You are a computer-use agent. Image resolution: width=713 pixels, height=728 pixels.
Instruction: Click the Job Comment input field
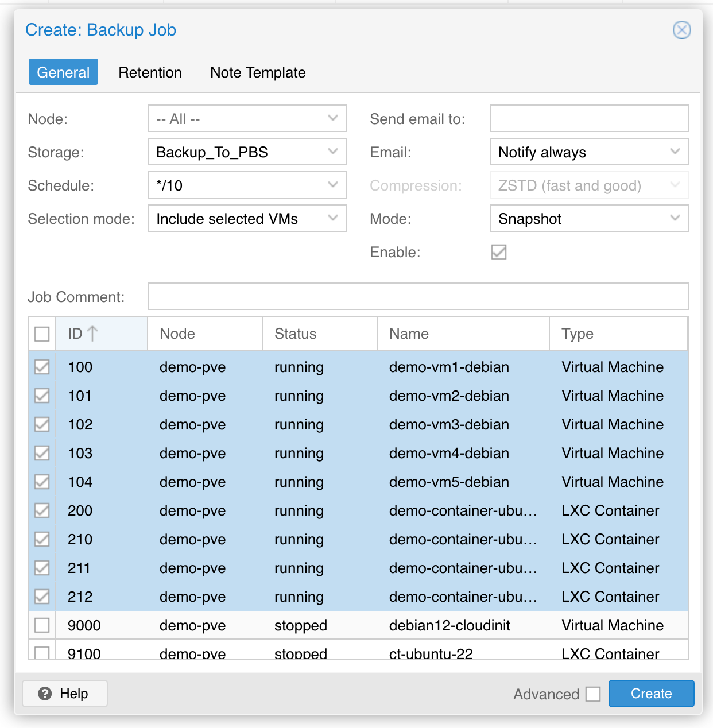(418, 296)
